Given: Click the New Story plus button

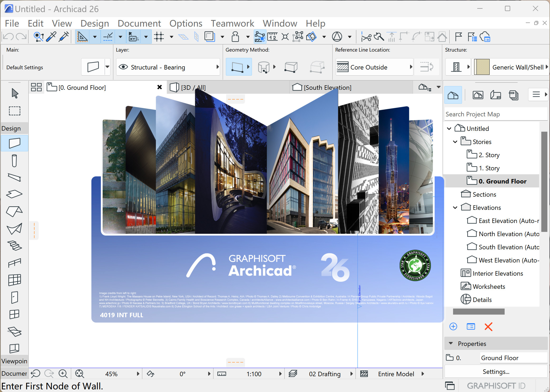Looking at the screenshot, I should point(453,326).
